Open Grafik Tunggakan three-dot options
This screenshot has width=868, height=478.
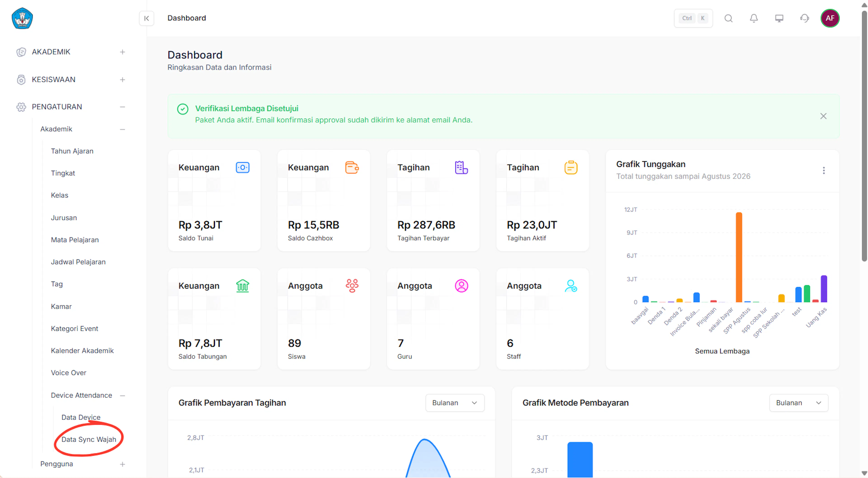(823, 170)
